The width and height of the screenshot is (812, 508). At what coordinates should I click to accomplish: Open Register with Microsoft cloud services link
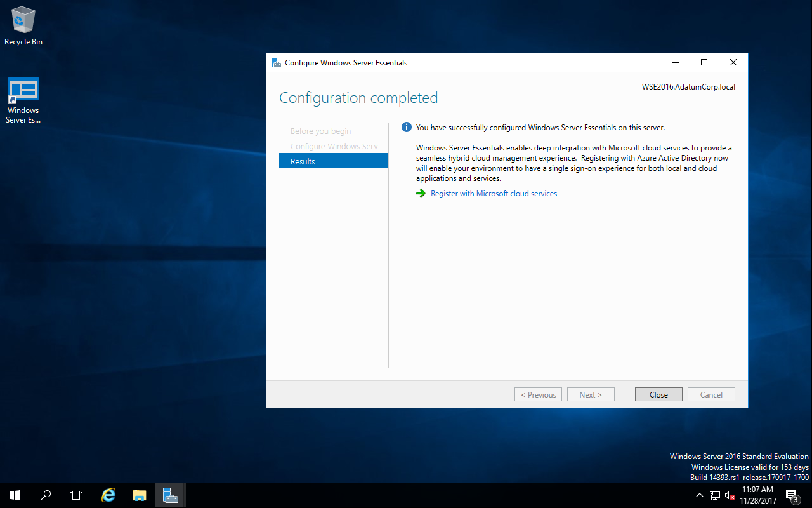click(x=494, y=194)
